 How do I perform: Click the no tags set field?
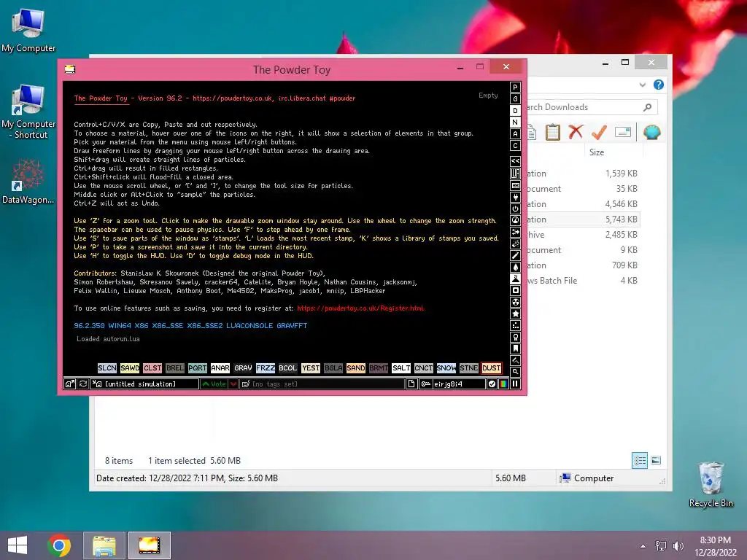tap(322, 384)
